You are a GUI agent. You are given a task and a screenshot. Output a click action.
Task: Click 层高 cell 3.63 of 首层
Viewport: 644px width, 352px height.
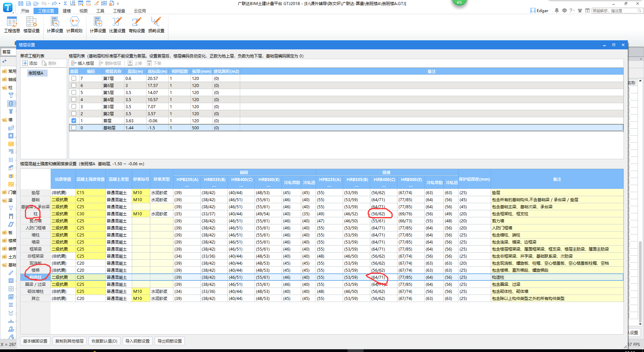[135, 121]
